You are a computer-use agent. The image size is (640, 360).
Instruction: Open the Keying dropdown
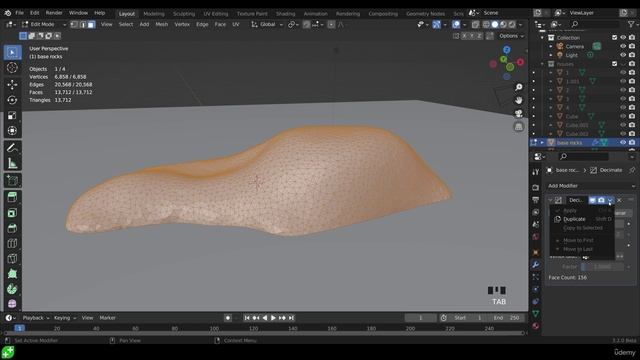[65, 318]
